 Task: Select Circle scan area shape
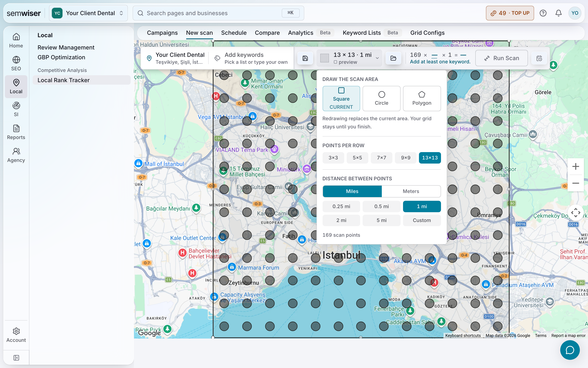tap(381, 99)
